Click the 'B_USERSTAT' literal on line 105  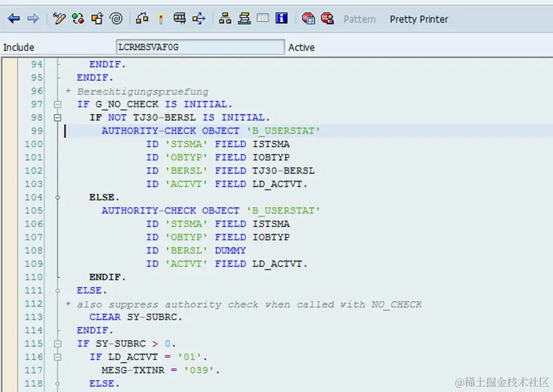(284, 210)
